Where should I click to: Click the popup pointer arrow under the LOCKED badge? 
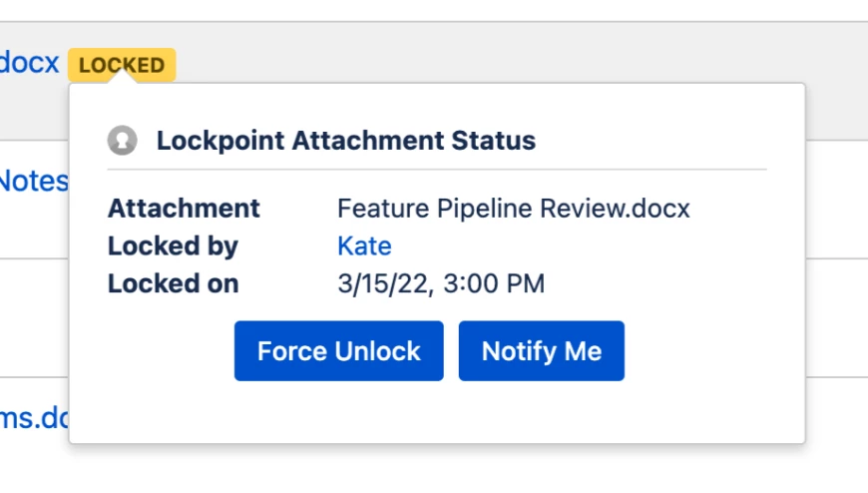coord(122,77)
